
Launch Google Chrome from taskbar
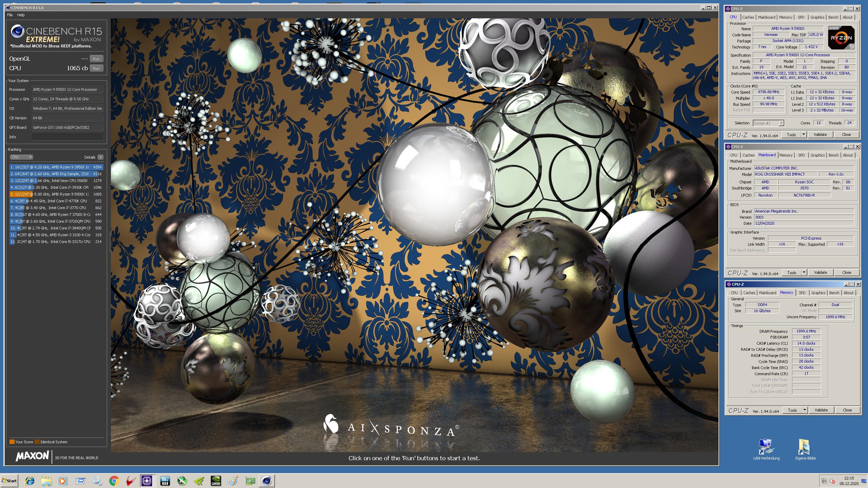(x=114, y=481)
